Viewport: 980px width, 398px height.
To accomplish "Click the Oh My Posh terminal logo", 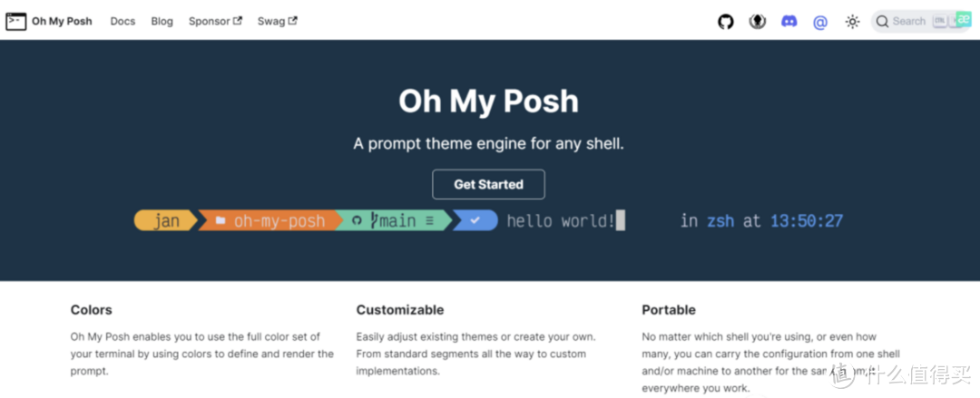I will tap(16, 21).
